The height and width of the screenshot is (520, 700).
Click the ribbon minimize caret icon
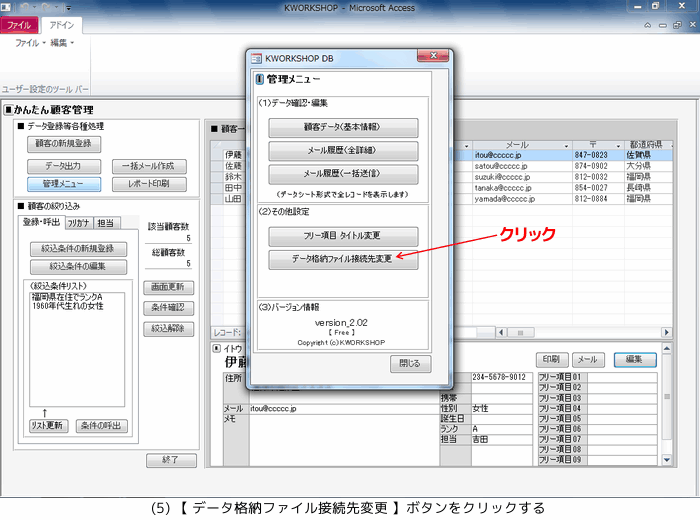[x=647, y=25]
